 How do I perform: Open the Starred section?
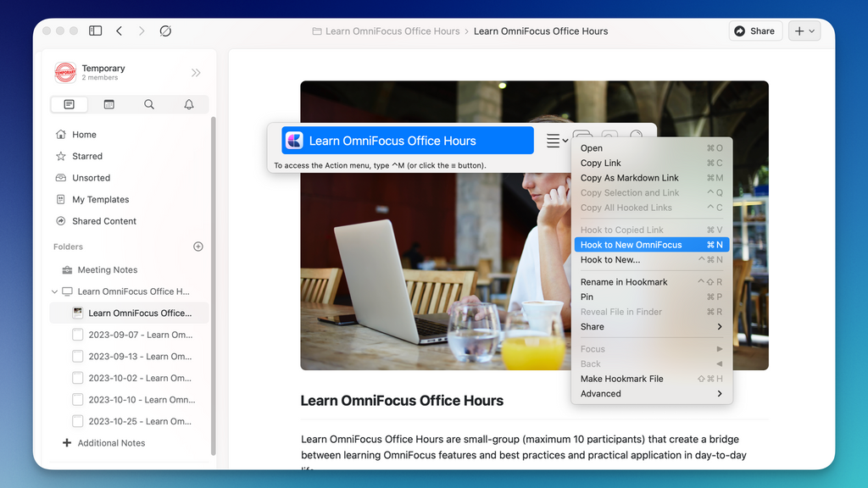coord(79,156)
